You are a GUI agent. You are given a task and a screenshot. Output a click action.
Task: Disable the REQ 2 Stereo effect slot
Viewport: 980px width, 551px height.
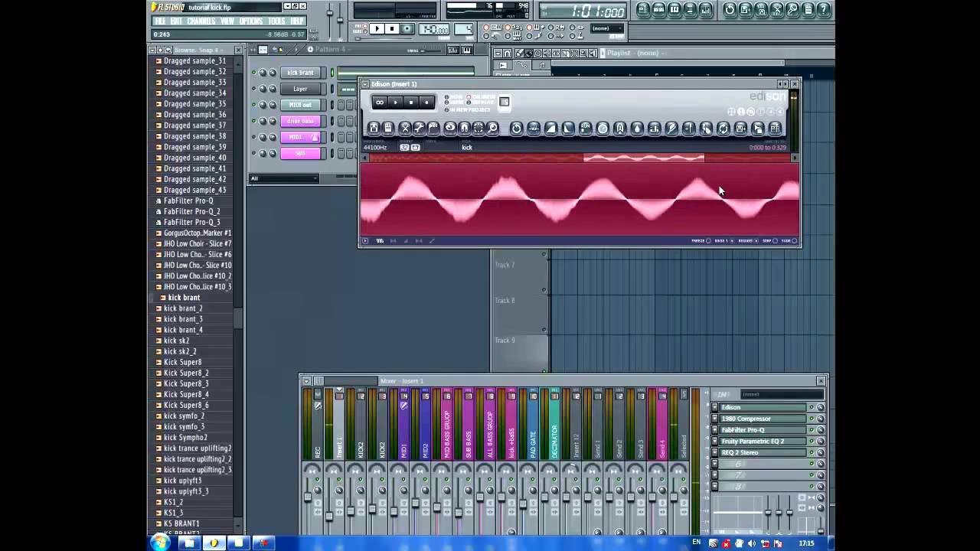tap(812, 452)
